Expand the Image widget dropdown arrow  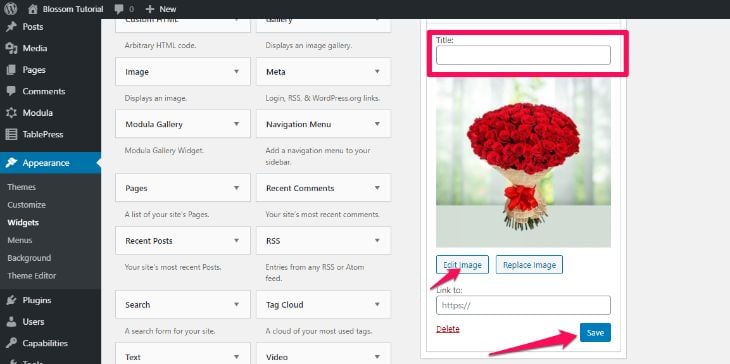(x=237, y=72)
